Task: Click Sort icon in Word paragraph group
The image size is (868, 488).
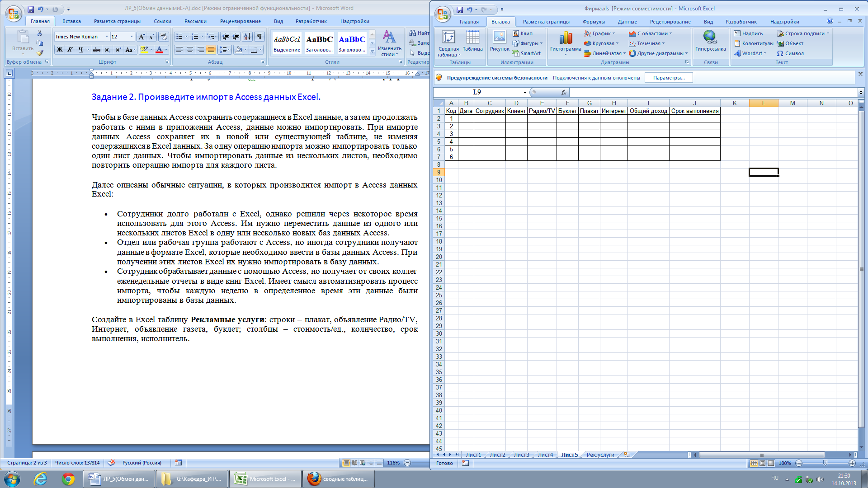Action: point(247,37)
